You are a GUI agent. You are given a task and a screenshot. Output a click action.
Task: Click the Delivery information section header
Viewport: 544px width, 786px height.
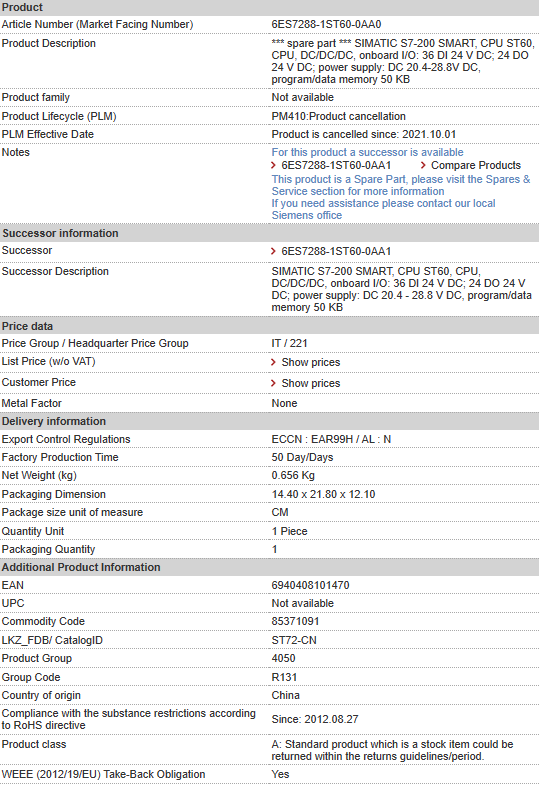[x=270, y=422]
